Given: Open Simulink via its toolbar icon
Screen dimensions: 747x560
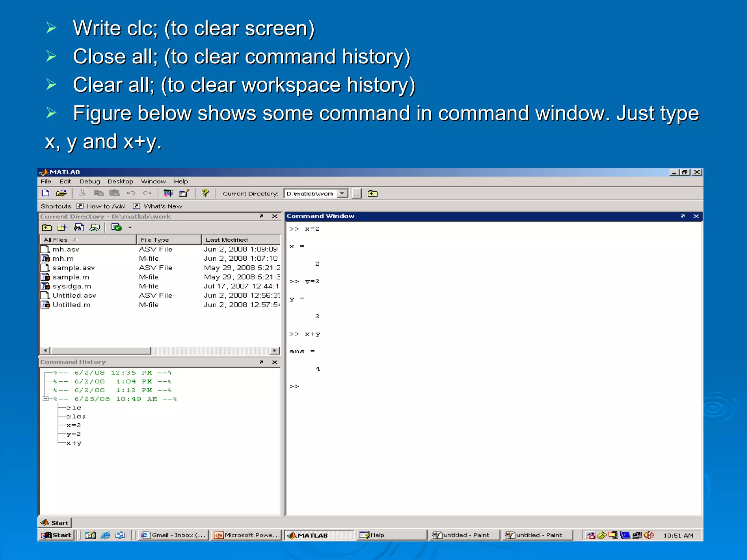Looking at the screenshot, I should (168, 193).
